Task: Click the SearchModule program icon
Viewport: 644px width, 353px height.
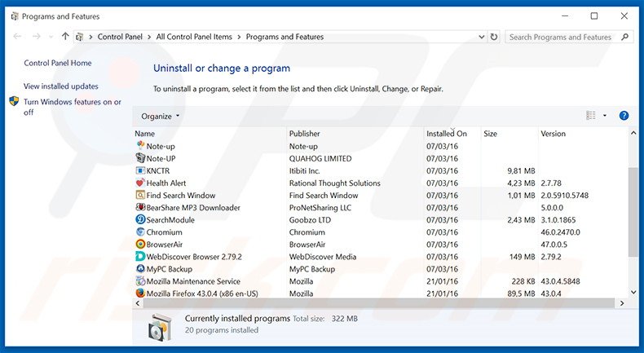Action: click(140, 219)
